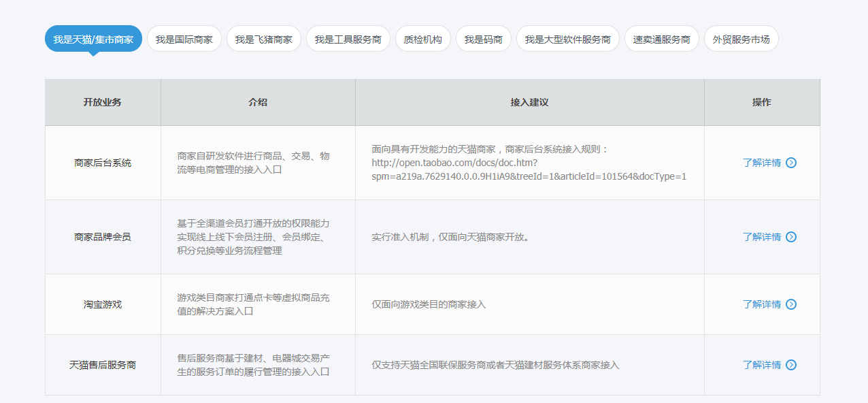Image resolution: width=868 pixels, height=403 pixels.
Task: Click description starting 游戏类目商家打通点卡
Action: coord(254,304)
